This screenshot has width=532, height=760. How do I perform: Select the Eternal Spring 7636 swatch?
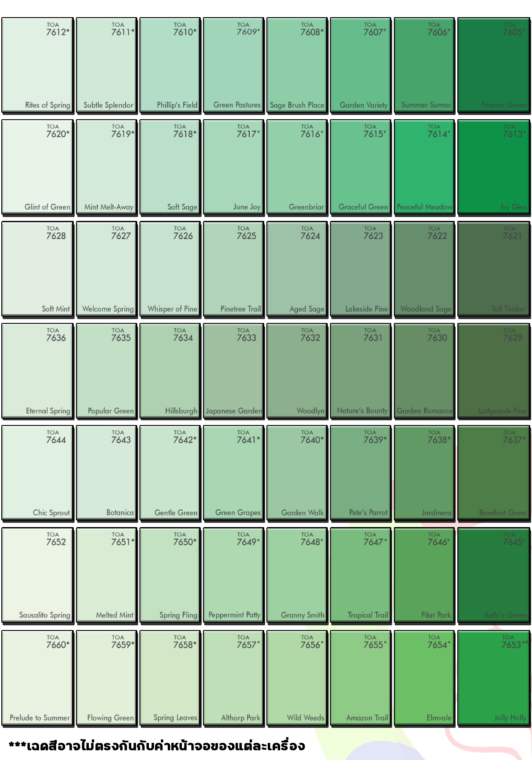pos(37,371)
